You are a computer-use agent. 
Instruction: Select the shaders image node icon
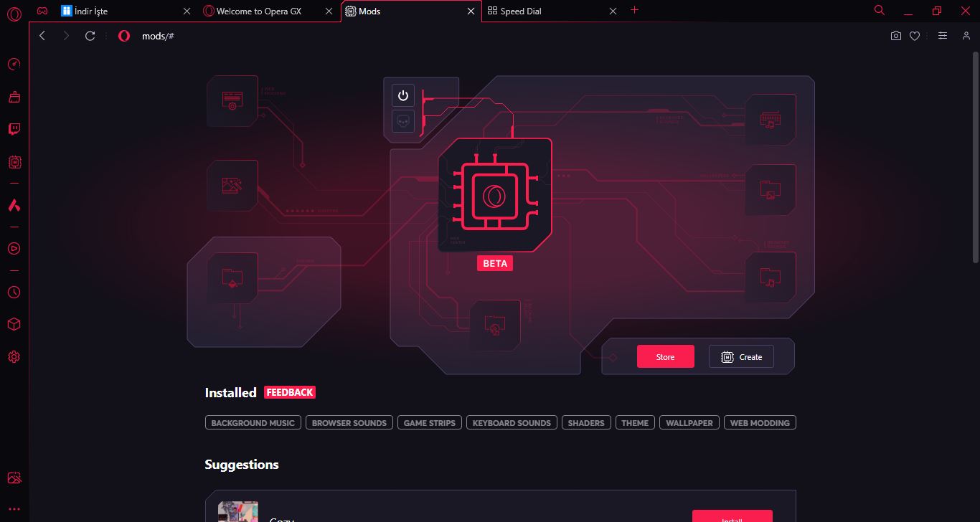232,185
